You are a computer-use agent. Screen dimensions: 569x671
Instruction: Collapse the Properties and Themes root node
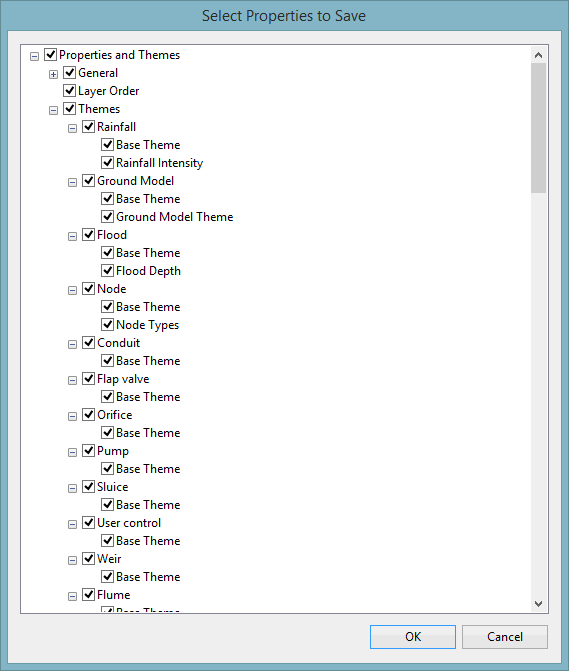(34, 56)
